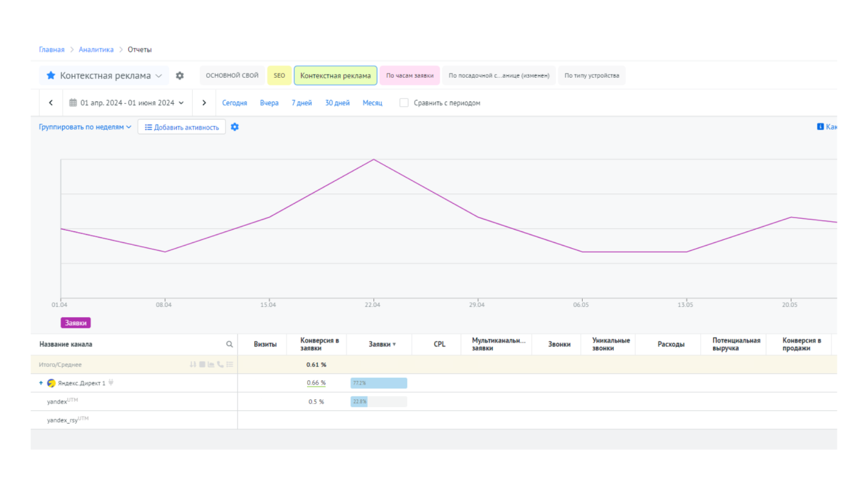This screenshot has height=488, width=868.
Task: Click the phone icon in Итого/Среднее row
Action: pos(220,365)
